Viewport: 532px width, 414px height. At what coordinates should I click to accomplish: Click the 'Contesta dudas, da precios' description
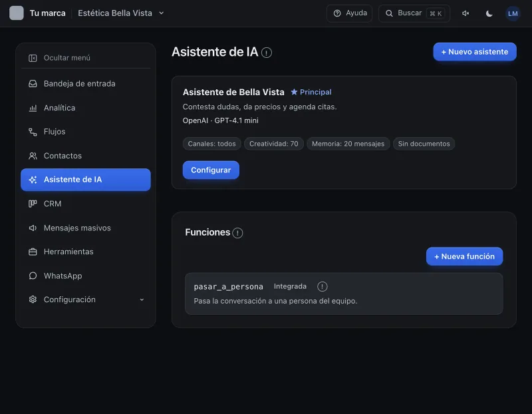pyautogui.click(x=259, y=106)
